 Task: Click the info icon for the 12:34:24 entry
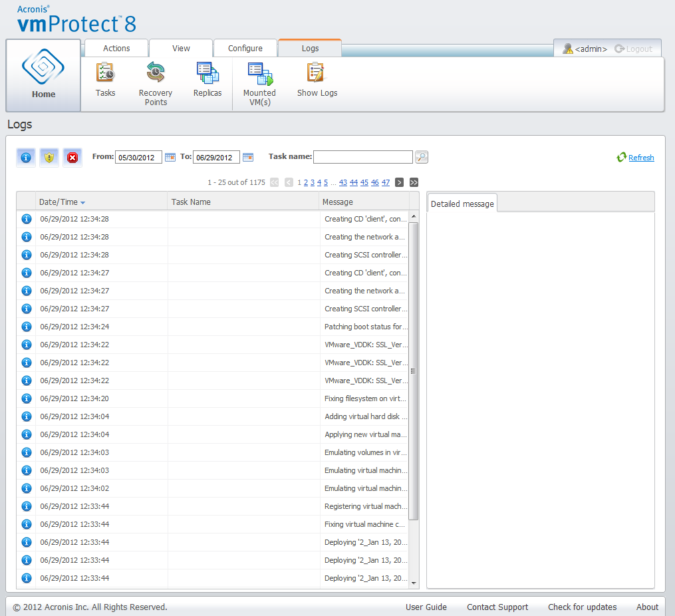26,327
